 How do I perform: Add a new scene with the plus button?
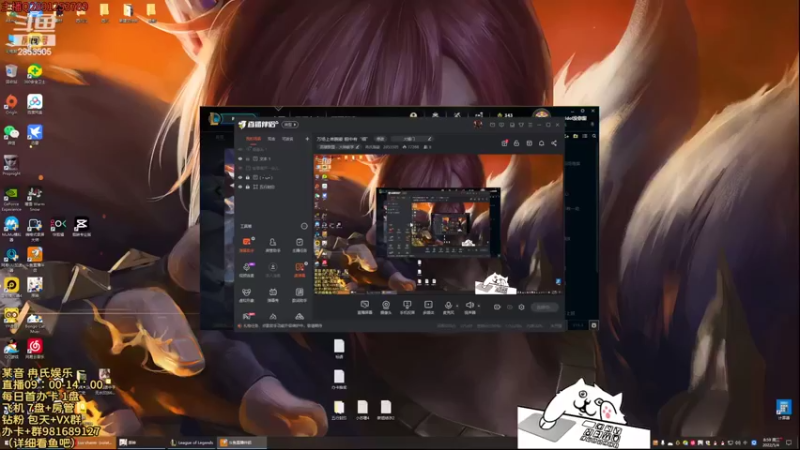(x=307, y=139)
